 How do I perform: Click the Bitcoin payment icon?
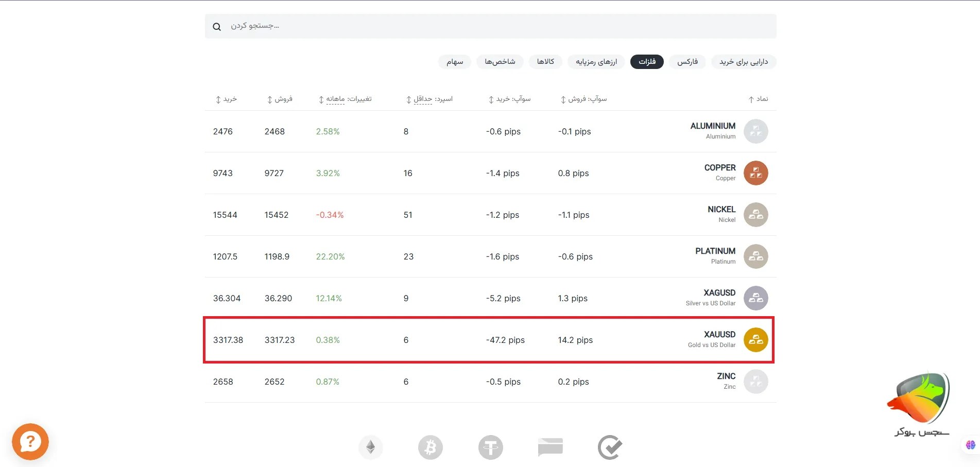431,447
